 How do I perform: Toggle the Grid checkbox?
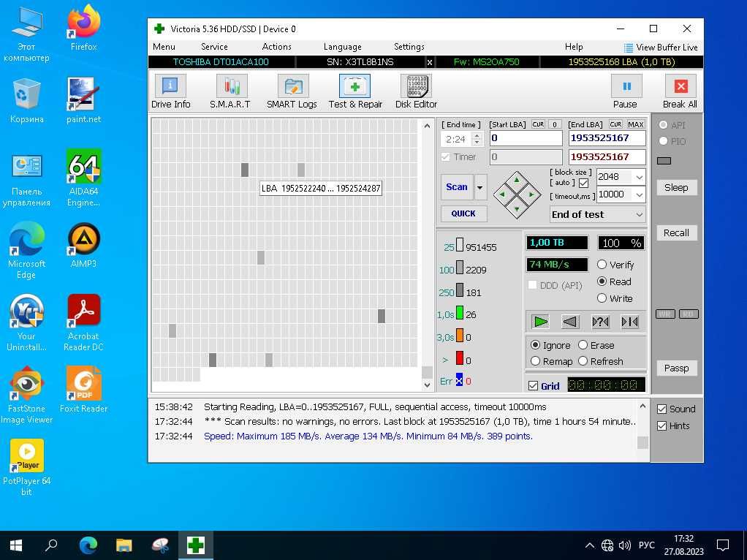coord(533,386)
